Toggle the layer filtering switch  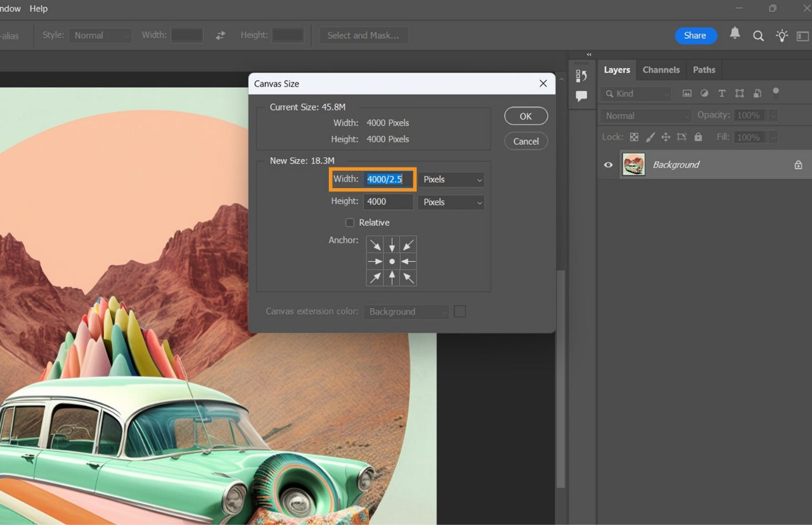tap(776, 92)
